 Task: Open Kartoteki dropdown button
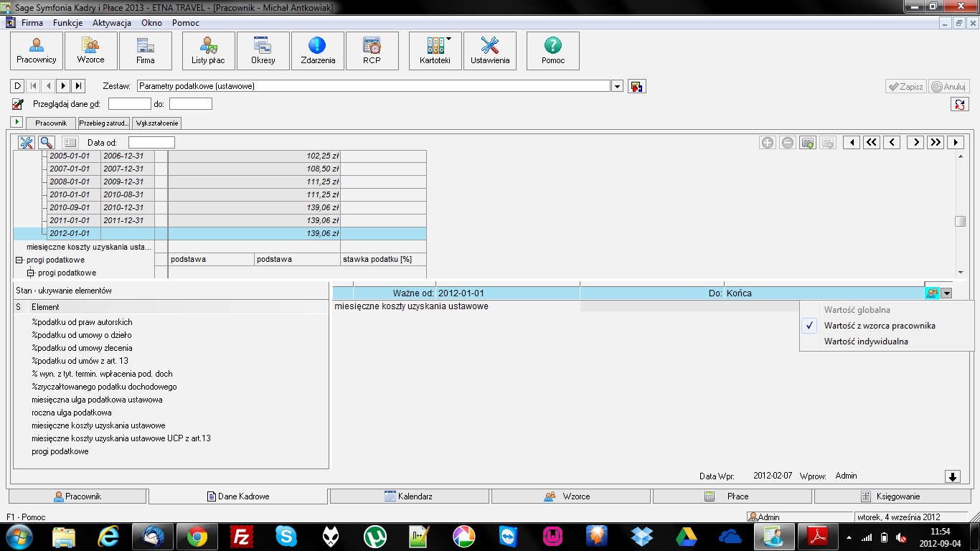tap(435, 51)
